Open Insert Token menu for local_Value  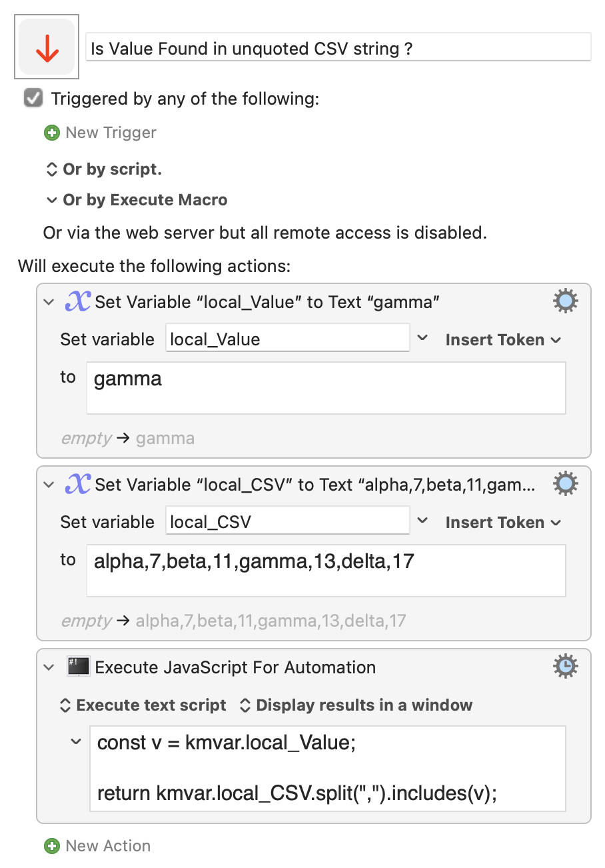tap(503, 339)
